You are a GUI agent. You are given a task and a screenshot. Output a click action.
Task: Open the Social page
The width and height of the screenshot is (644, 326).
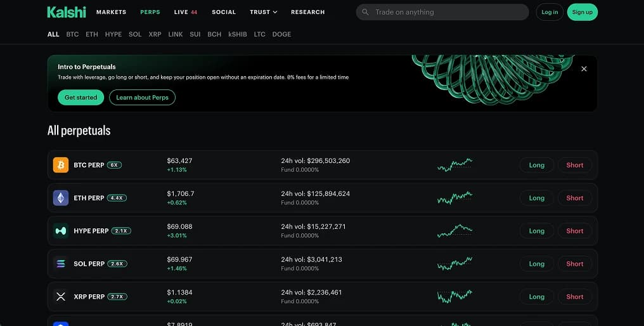[x=224, y=12]
